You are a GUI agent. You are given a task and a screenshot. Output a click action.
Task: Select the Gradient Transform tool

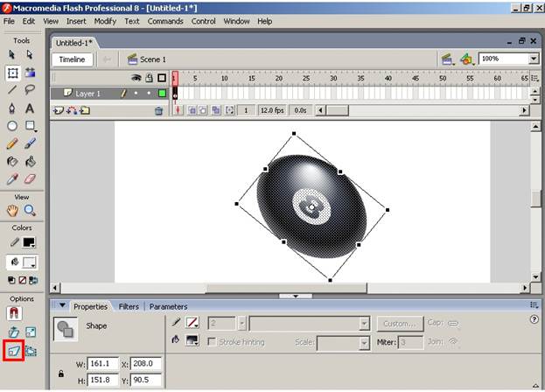pyautogui.click(x=31, y=73)
